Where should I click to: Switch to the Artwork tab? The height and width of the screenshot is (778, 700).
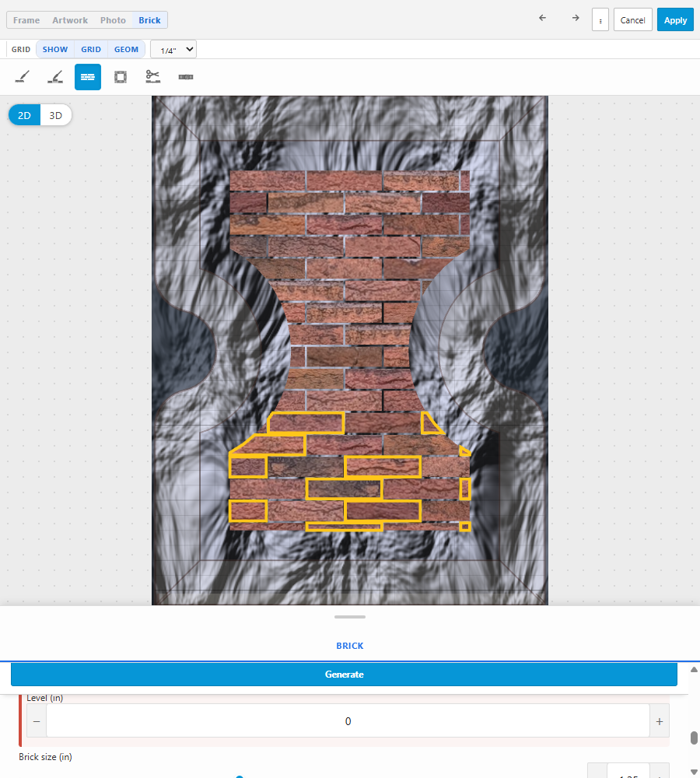pos(70,20)
